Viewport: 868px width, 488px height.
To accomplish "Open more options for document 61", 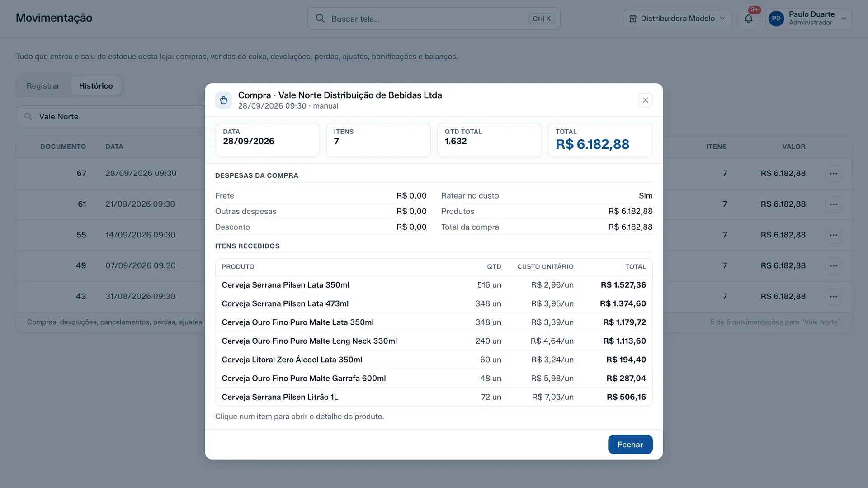I will tap(833, 204).
